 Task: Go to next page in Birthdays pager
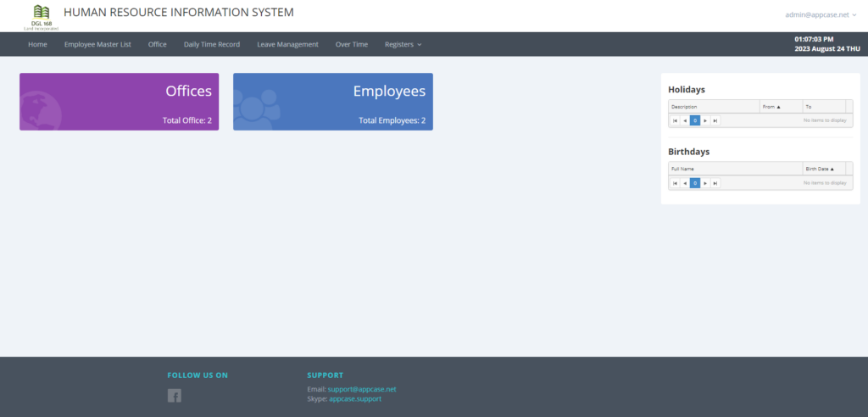pyautogui.click(x=705, y=183)
